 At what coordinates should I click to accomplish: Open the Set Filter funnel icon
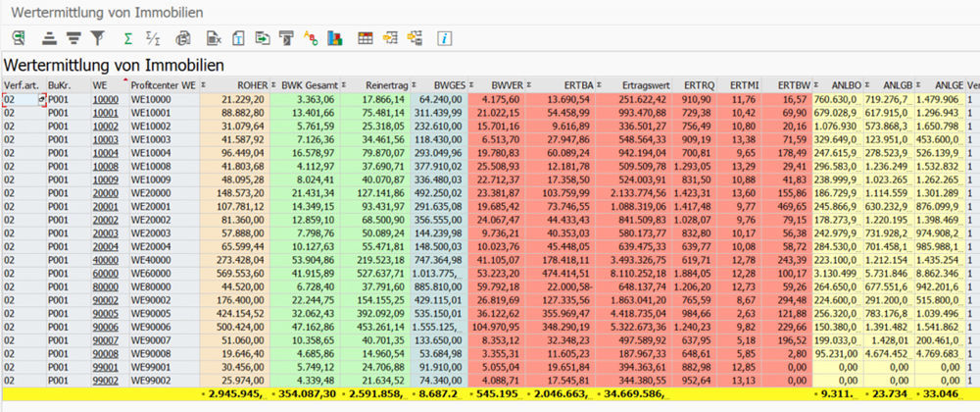(x=97, y=39)
